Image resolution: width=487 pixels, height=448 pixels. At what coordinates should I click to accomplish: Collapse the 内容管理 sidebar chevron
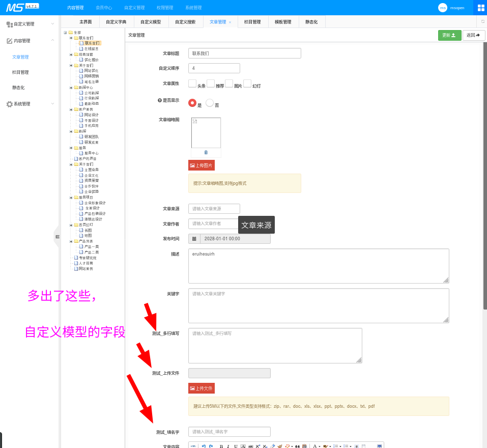pos(52,40)
